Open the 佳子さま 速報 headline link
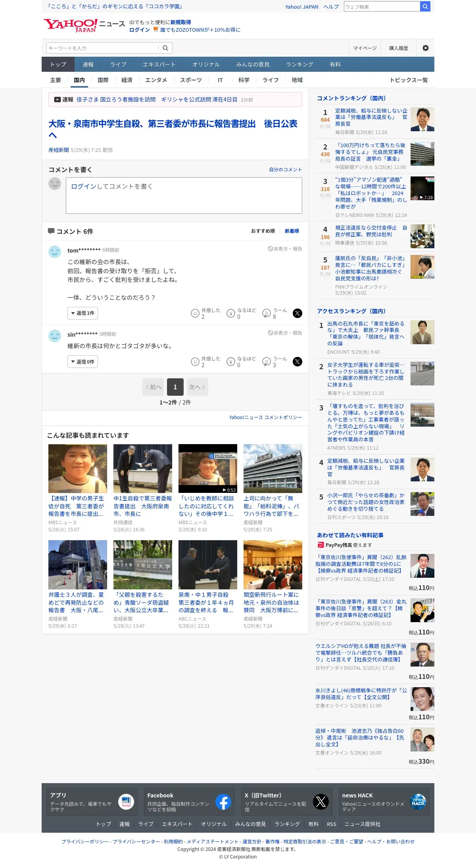 pyautogui.click(x=157, y=100)
